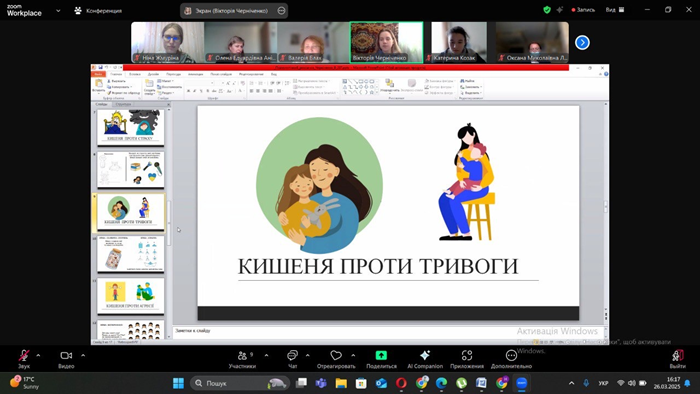This screenshot has width=700, height=394.
Task: Expand participants options arrow
Action: click(267, 356)
